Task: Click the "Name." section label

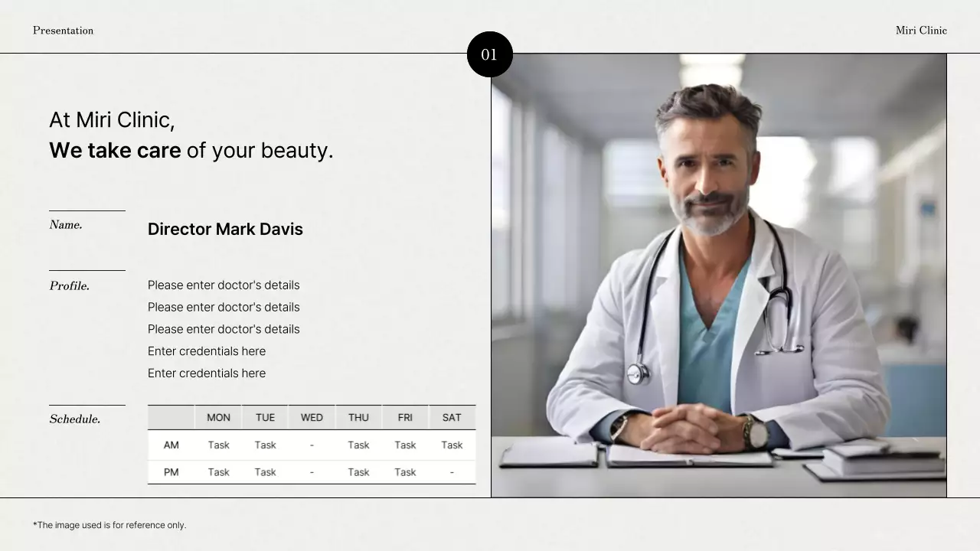Action: click(x=66, y=225)
